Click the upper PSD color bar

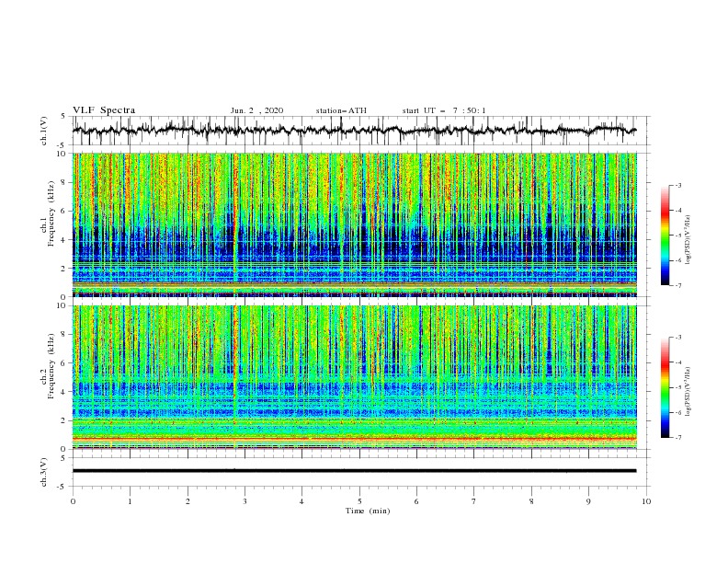pyautogui.click(x=665, y=236)
